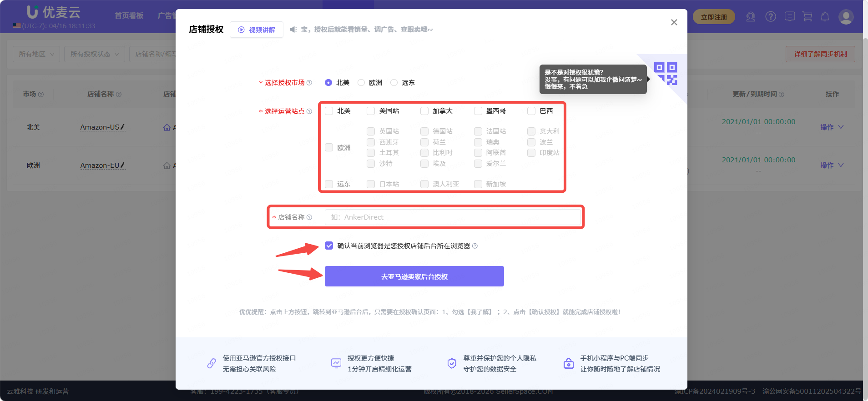The width and height of the screenshot is (868, 401).
Task: Check the 澳大利亚 checkbox
Action: tap(424, 184)
